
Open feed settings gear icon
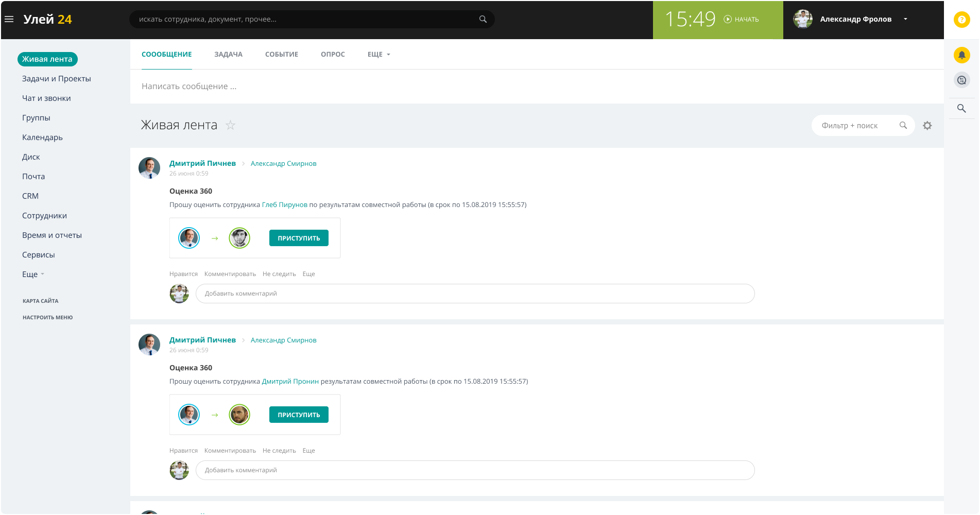tap(927, 126)
